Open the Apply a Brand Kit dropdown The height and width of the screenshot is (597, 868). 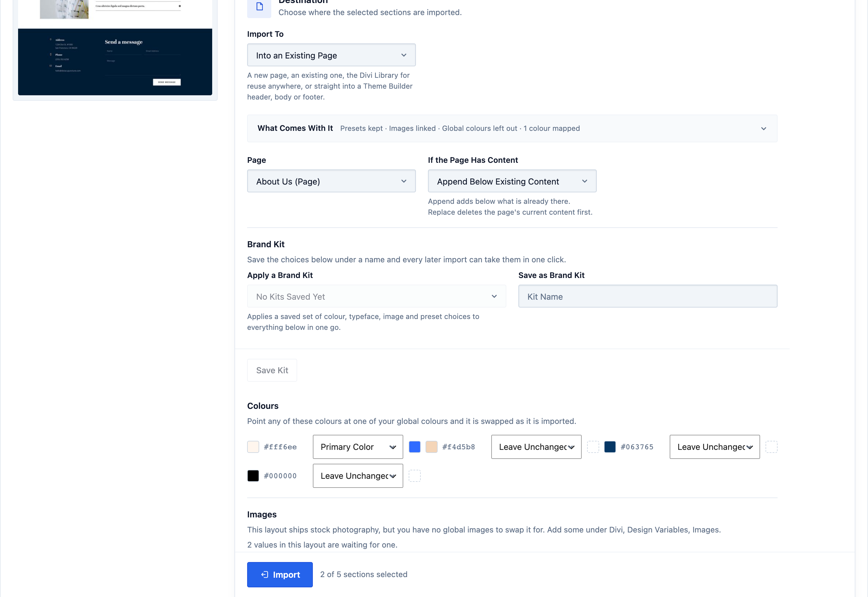click(376, 296)
